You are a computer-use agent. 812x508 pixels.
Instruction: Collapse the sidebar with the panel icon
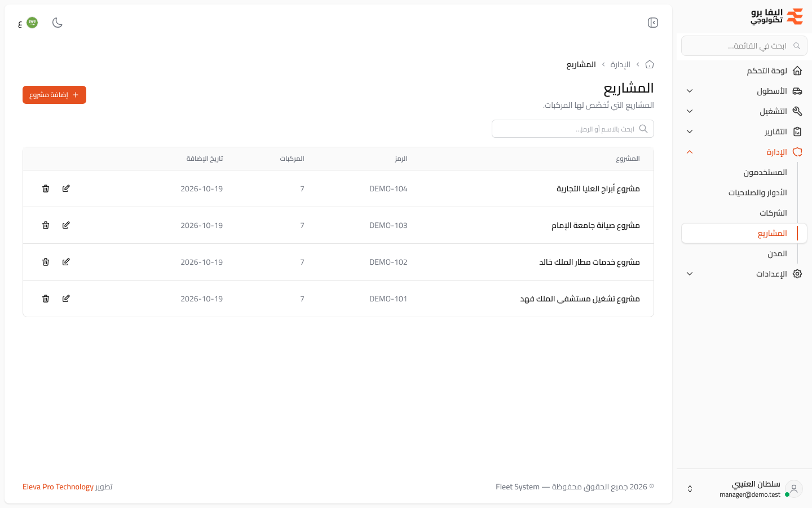click(x=653, y=23)
